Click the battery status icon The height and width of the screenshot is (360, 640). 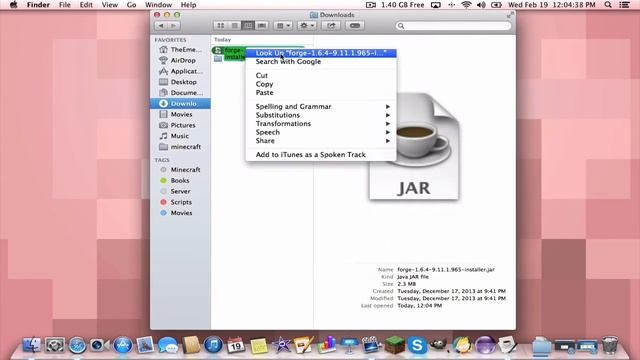coord(496,5)
